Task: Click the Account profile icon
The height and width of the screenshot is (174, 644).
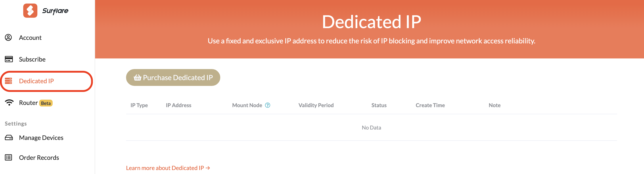Action: pyautogui.click(x=8, y=38)
